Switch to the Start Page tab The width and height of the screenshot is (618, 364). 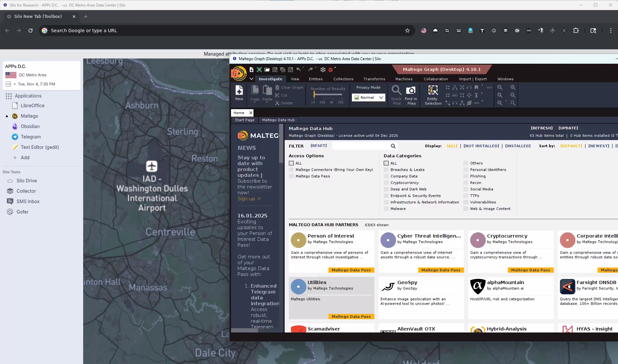click(x=245, y=120)
